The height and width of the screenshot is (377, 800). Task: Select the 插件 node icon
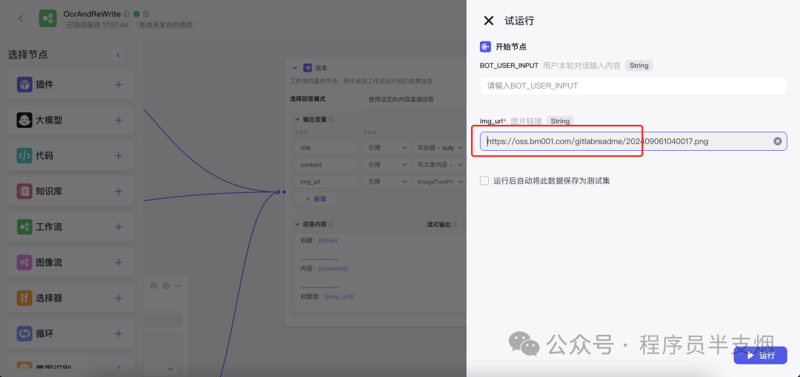click(x=24, y=85)
